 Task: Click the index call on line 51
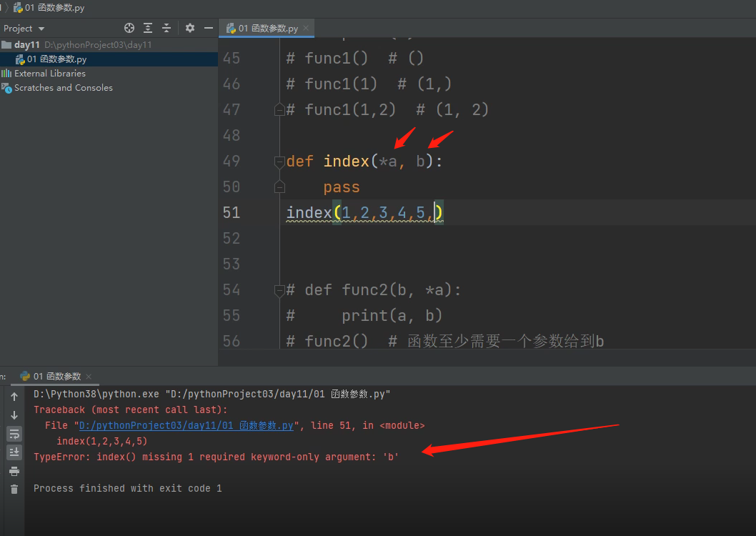(x=364, y=212)
